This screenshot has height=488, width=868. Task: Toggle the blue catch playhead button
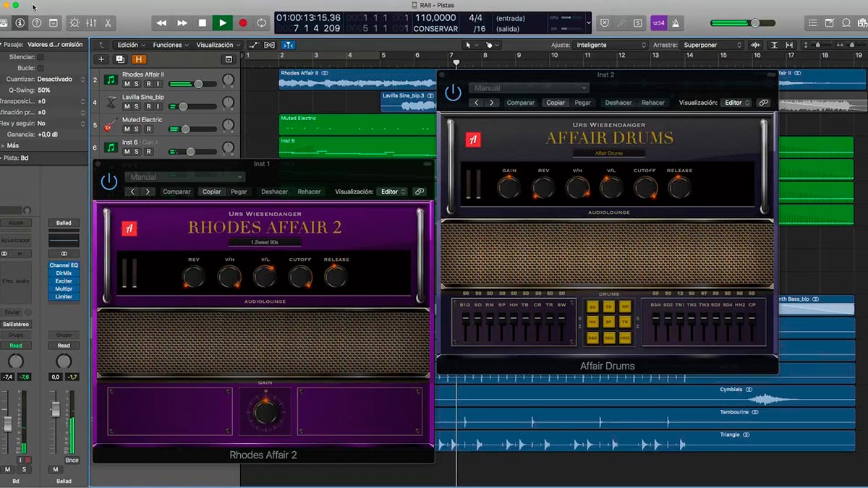(x=289, y=45)
